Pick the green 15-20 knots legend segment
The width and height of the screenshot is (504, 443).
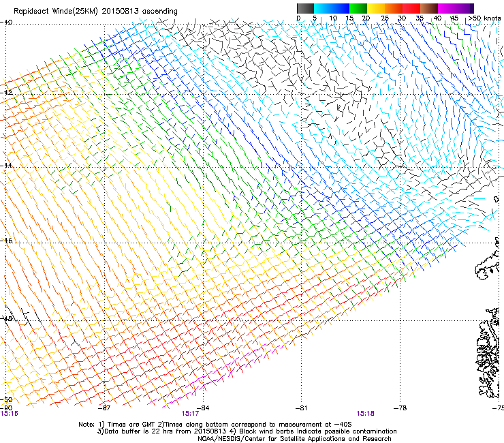pyautogui.click(x=358, y=8)
